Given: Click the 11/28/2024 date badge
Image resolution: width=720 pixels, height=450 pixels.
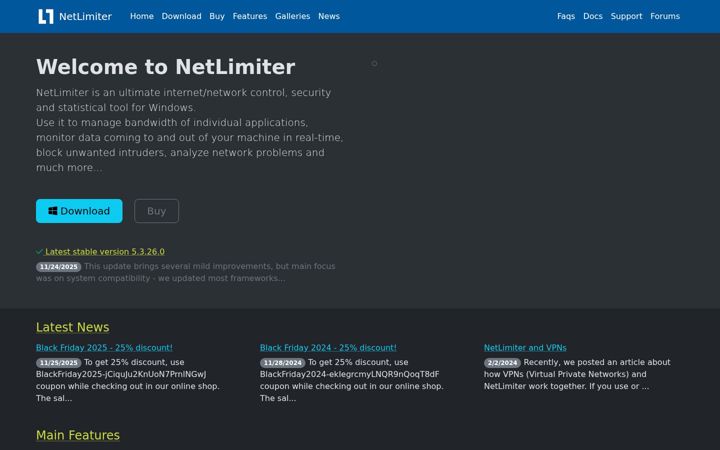Looking at the screenshot, I should point(282,363).
